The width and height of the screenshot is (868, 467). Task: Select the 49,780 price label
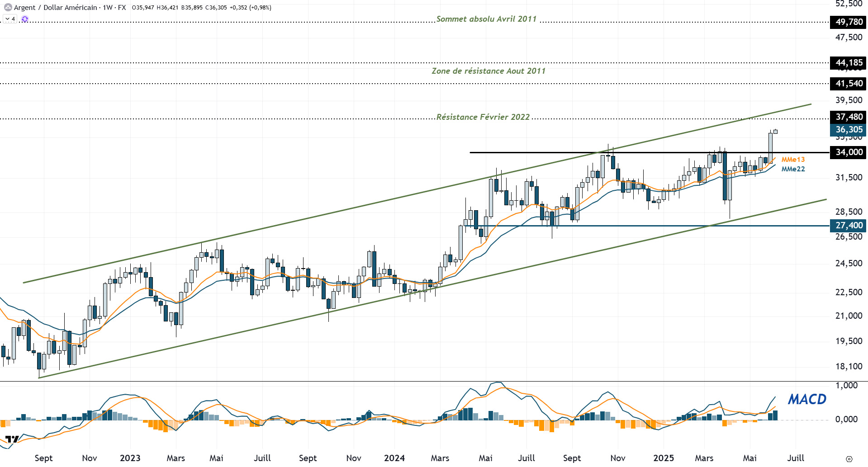pyautogui.click(x=848, y=22)
